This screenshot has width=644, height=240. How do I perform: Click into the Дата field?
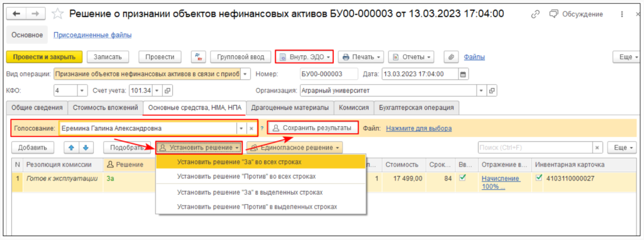[420, 74]
